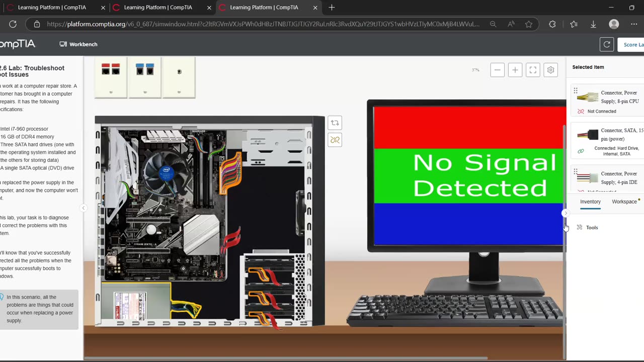Switch to the Workspace tab
Viewport: 644px width, 362px height.
pyautogui.click(x=624, y=202)
